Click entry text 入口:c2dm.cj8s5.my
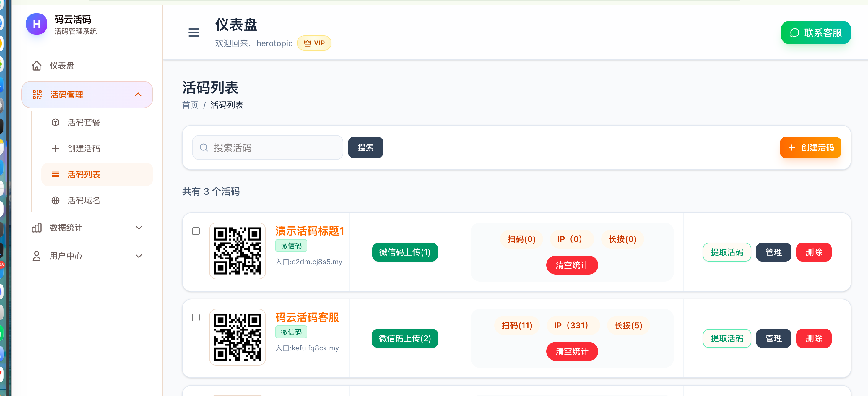The image size is (868, 396). (x=309, y=262)
